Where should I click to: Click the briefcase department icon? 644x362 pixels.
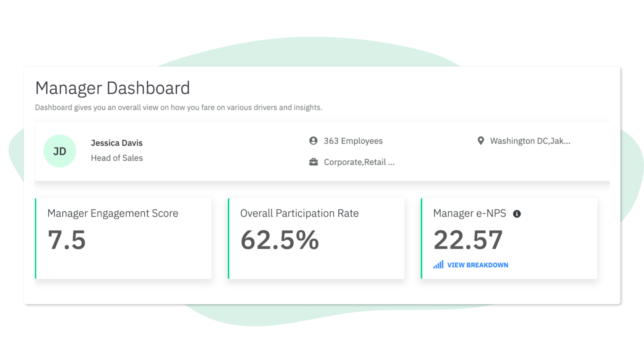pos(313,162)
